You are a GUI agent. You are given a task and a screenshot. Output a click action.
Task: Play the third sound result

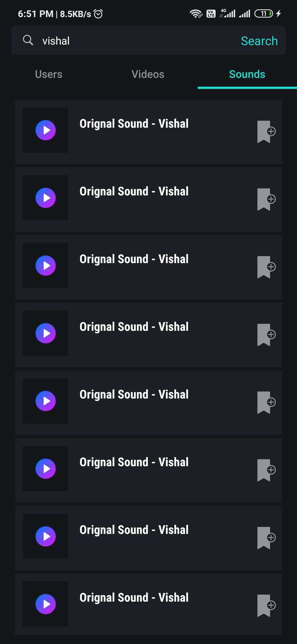coord(46,266)
